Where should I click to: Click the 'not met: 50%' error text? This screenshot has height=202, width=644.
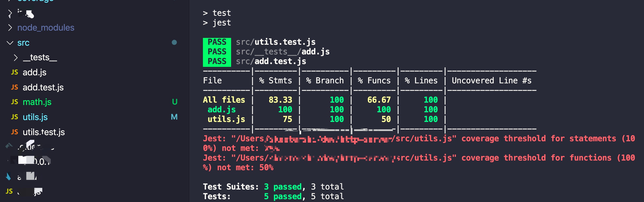[x=245, y=168]
